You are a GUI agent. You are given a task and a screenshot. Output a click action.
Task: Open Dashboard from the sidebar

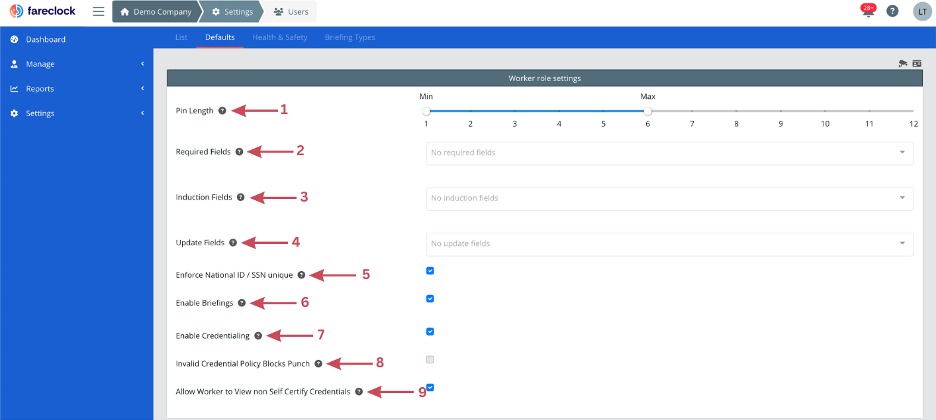point(45,39)
